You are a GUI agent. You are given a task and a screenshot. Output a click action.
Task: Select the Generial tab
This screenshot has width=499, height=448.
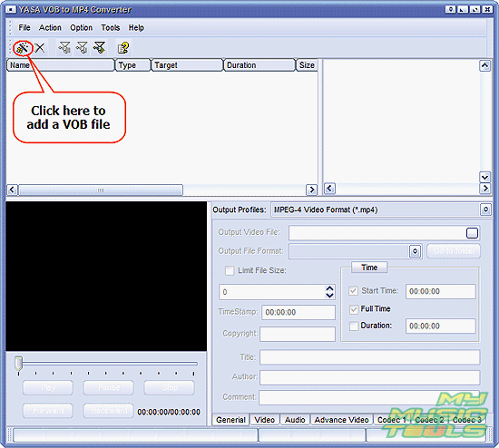[x=230, y=420]
